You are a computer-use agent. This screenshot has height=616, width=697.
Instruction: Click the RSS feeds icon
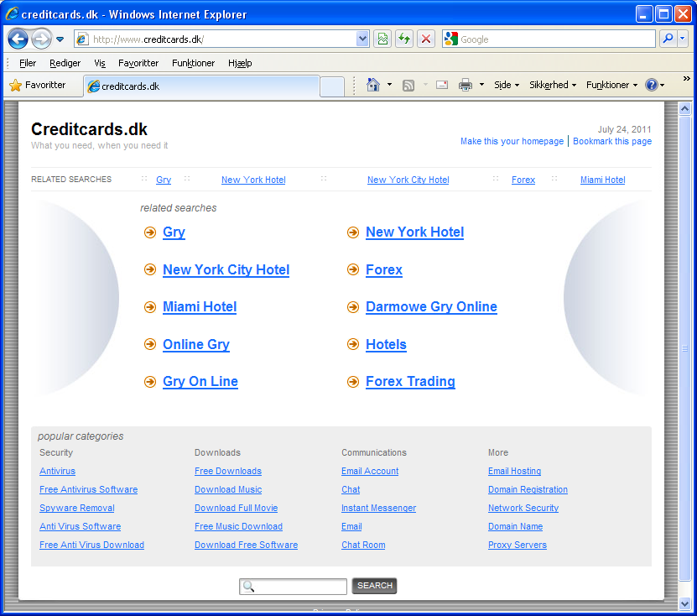coord(408,85)
